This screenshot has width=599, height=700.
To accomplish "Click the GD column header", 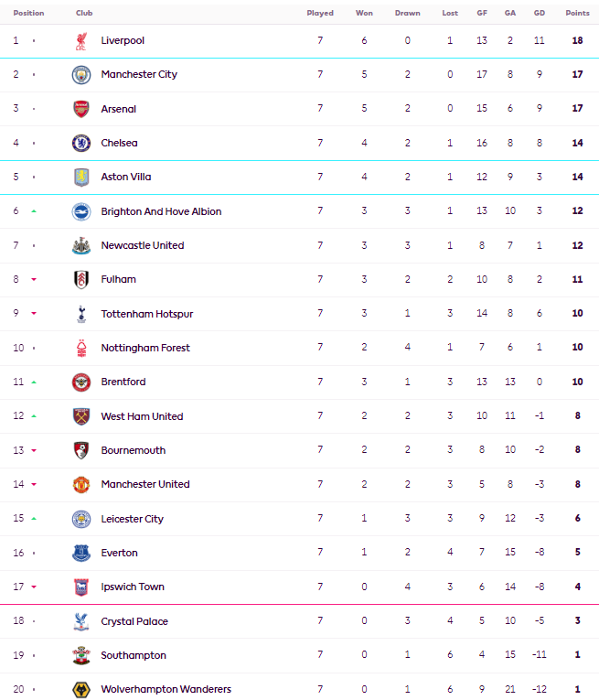I will coord(539,14).
